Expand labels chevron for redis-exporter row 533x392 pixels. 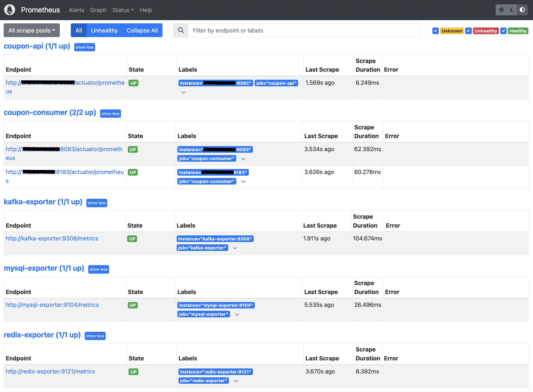(x=236, y=381)
